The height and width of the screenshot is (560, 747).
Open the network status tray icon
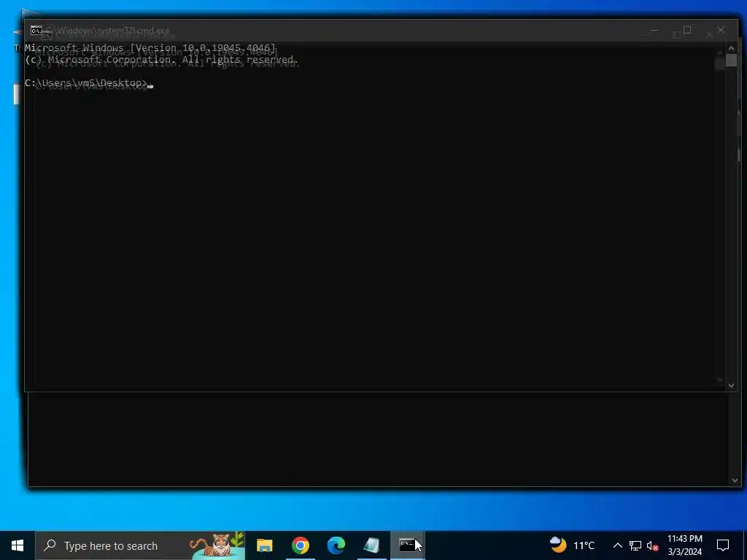(635, 545)
